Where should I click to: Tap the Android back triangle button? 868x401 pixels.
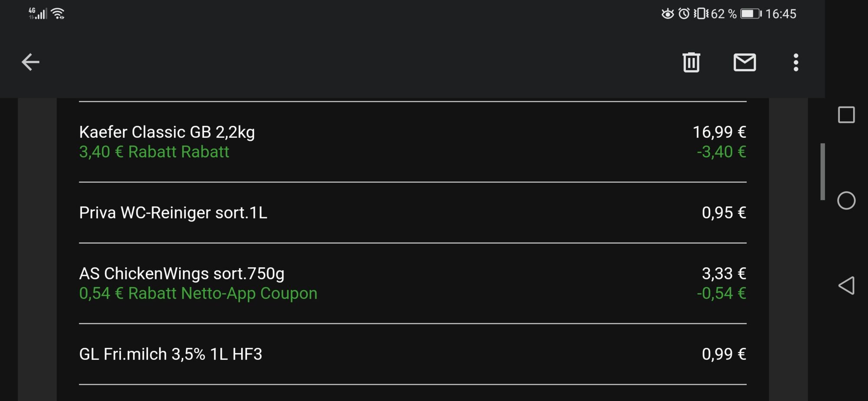point(846,285)
